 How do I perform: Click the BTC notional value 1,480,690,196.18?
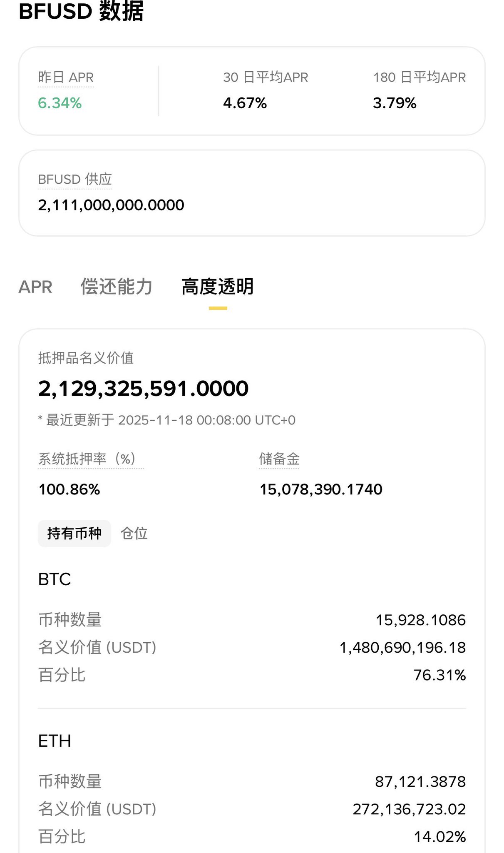click(402, 648)
